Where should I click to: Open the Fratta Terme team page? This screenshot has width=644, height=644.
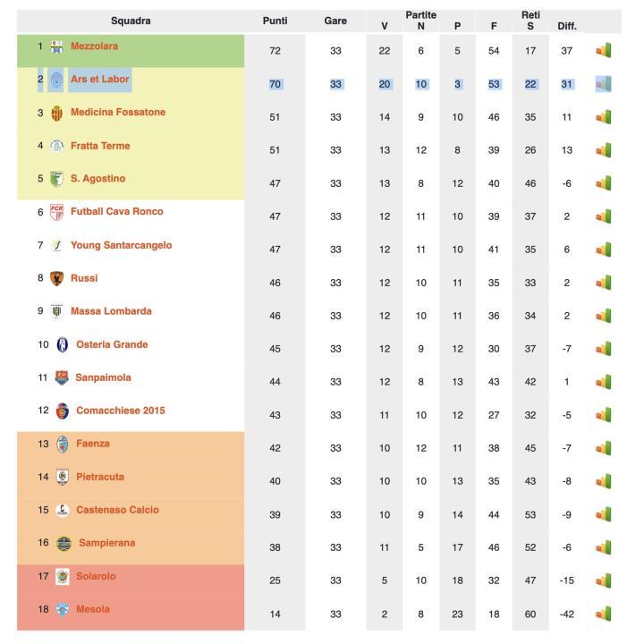tap(100, 146)
